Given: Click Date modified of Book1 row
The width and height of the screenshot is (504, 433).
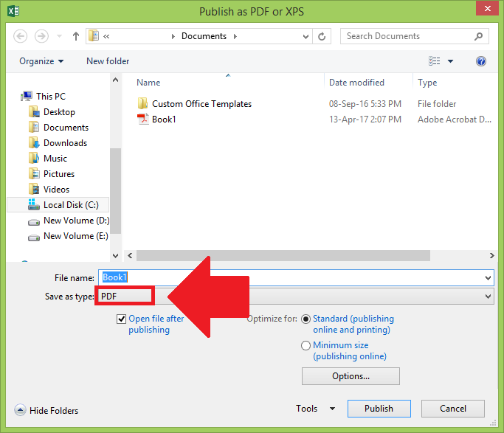Looking at the screenshot, I should pos(365,119).
